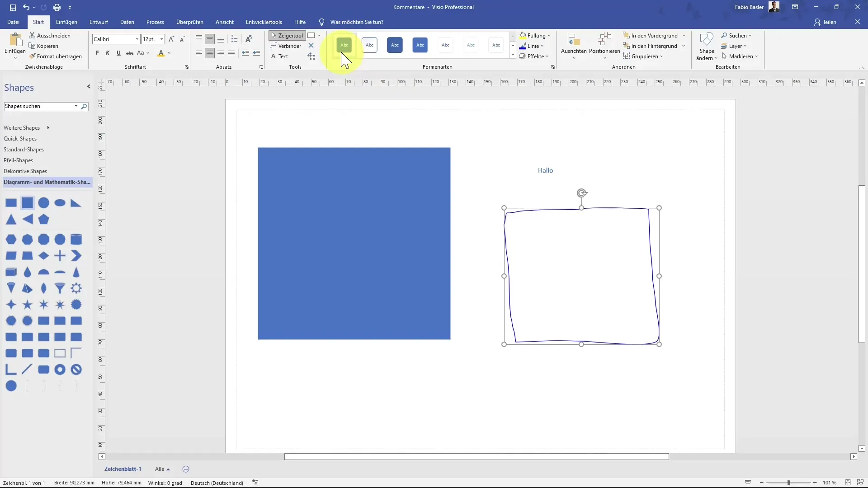Rotate text with the text direction icon
This screenshot has width=868, height=488.
[249, 39]
